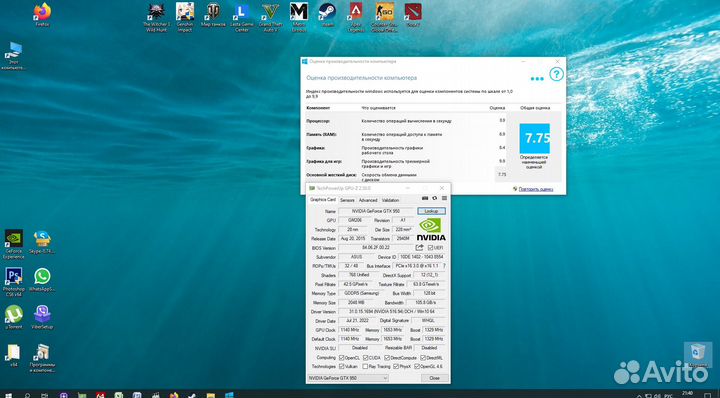The width and height of the screenshot is (720, 398).
Task: Click the Lookup button
Action: [431, 211]
